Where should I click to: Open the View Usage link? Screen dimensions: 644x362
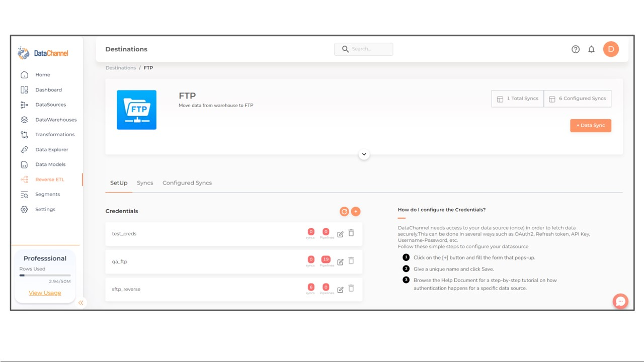(x=45, y=293)
